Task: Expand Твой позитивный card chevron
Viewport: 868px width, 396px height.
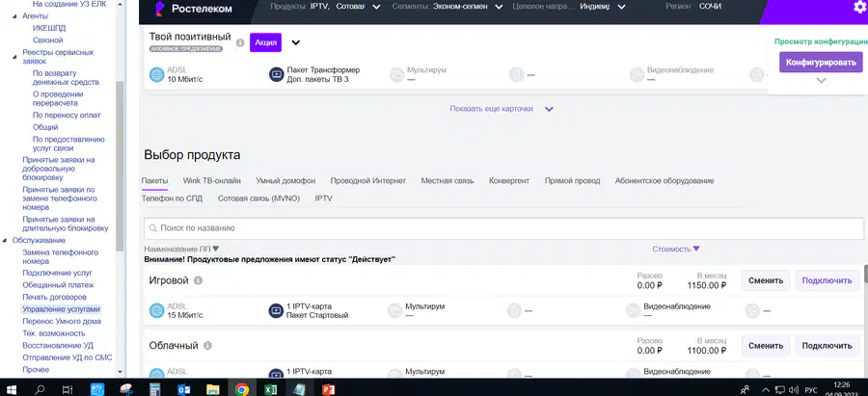Action: click(x=296, y=42)
